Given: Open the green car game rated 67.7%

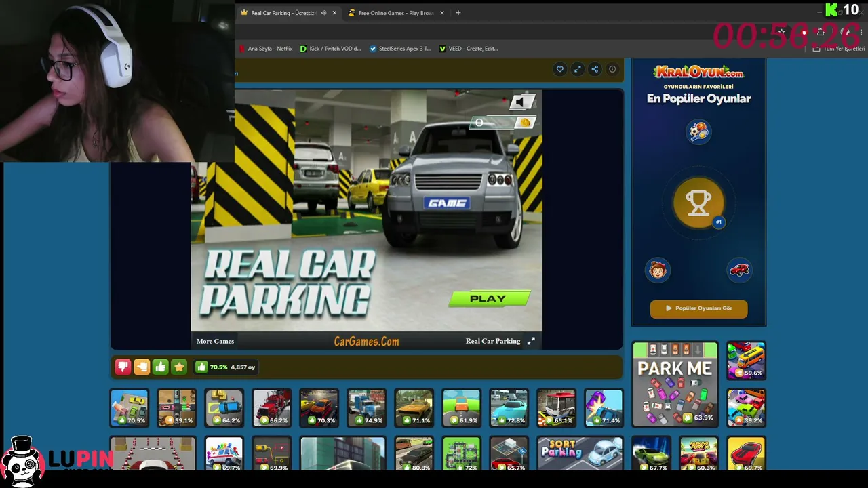Looking at the screenshot, I should tap(651, 454).
